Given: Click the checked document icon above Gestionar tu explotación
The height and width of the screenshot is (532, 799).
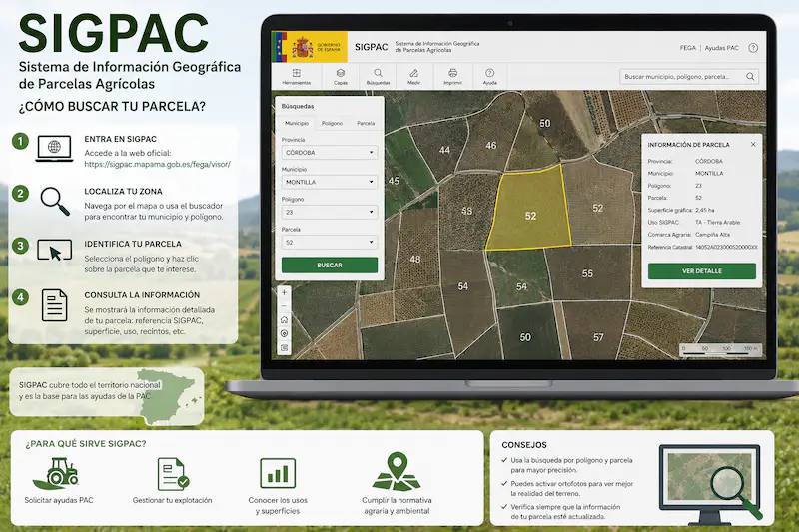Looking at the screenshot, I should coord(173,474).
